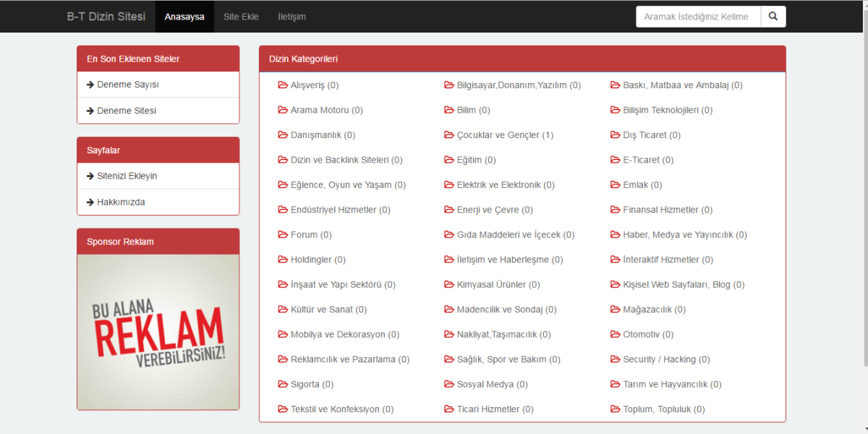Click folder icon beside Emlak category
The width and height of the screenshot is (868, 434).
pos(616,184)
